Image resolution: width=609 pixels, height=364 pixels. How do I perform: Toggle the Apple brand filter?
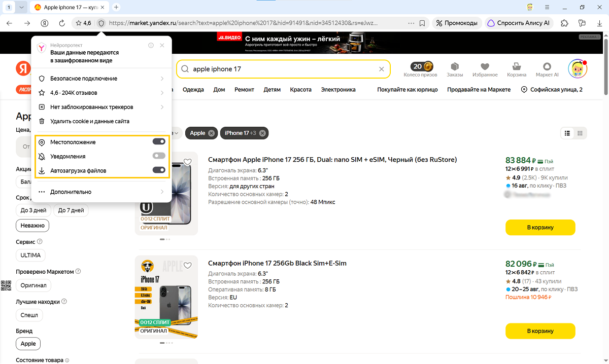click(x=28, y=343)
